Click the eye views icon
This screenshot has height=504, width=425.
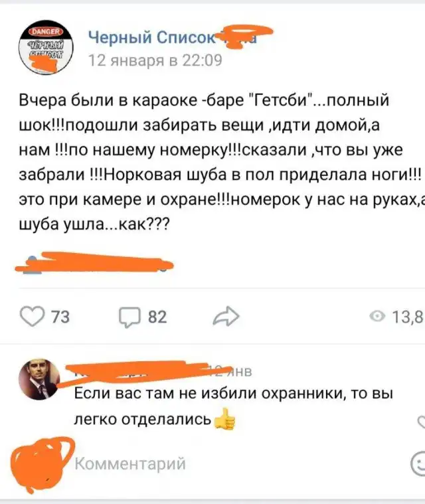(377, 317)
